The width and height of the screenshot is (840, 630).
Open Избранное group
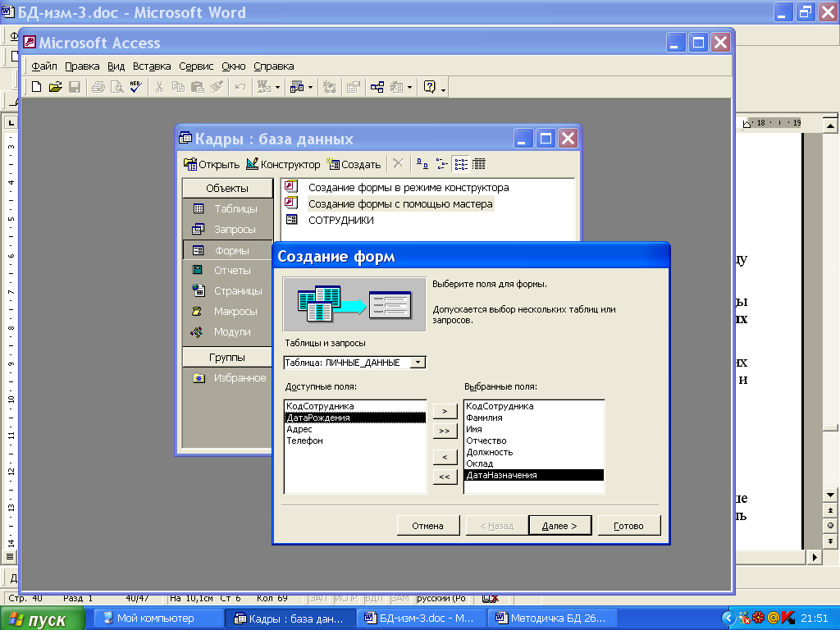(x=228, y=378)
